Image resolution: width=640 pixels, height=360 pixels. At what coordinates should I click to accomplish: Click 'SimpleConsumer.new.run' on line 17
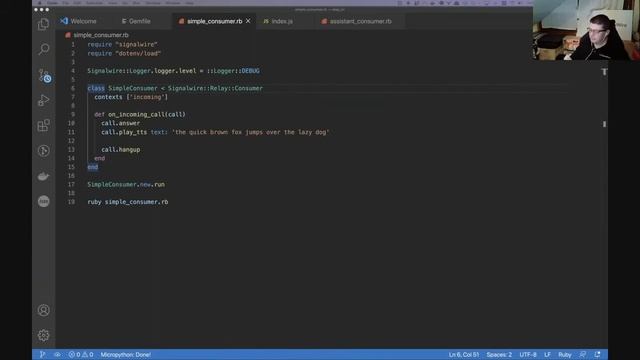(126, 184)
